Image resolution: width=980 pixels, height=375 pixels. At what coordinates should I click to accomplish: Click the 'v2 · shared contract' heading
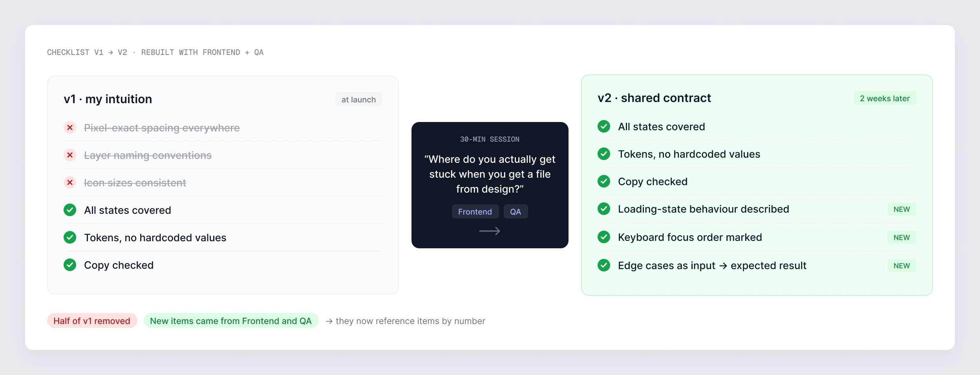654,98
